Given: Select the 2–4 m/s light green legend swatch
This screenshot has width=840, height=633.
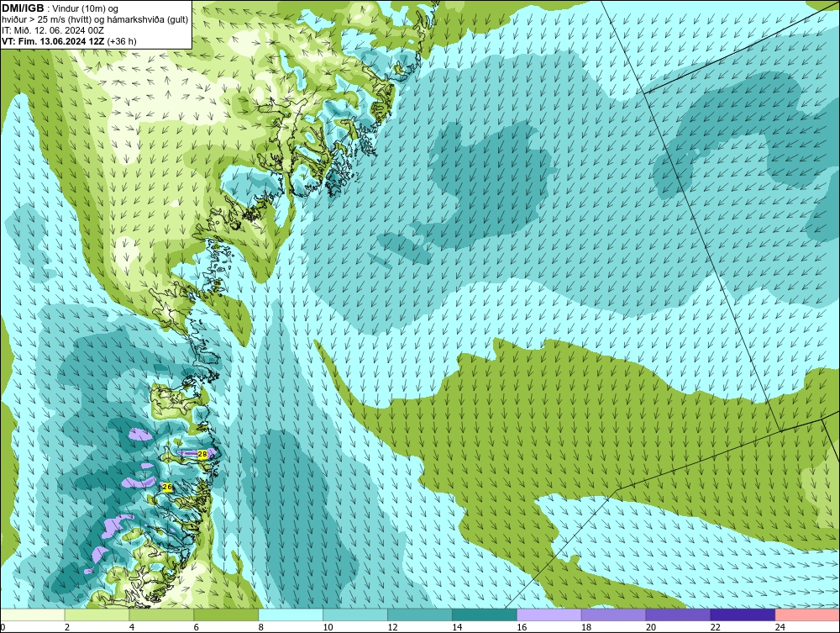Looking at the screenshot, I should tap(97, 615).
